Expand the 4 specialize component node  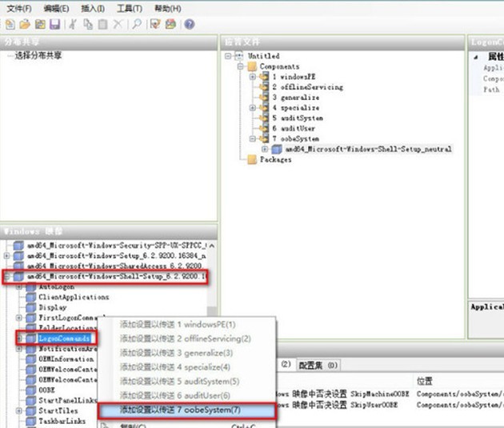(x=253, y=107)
